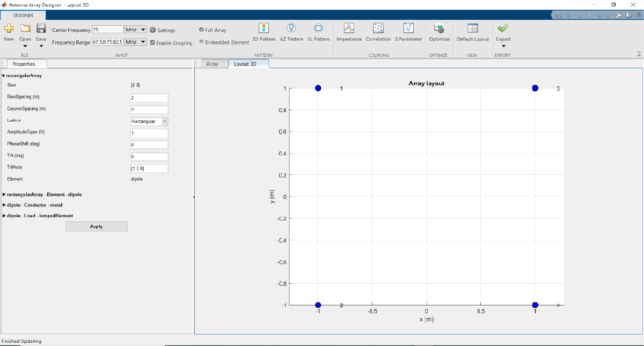Select the DESIGNER ribbon tab
The image size is (644, 346).
pos(23,15)
